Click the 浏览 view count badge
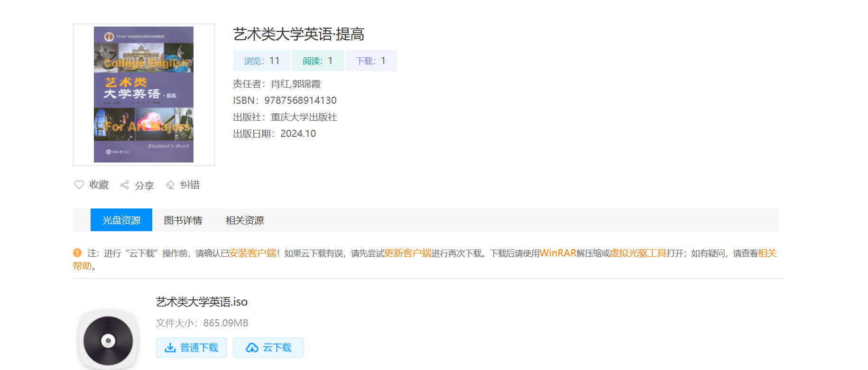 point(262,61)
